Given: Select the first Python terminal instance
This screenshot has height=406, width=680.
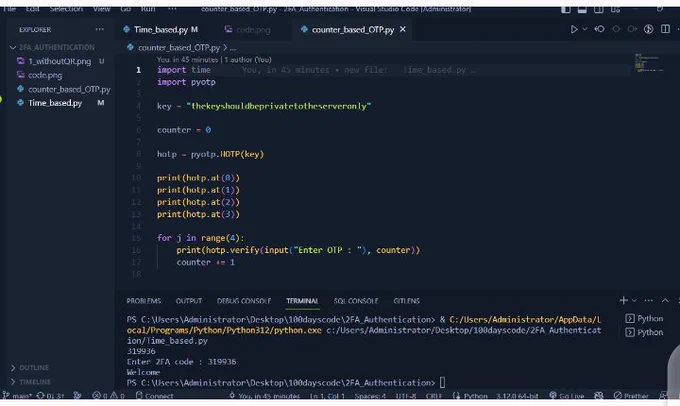Looking at the screenshot, I should (x=644, y=318).
